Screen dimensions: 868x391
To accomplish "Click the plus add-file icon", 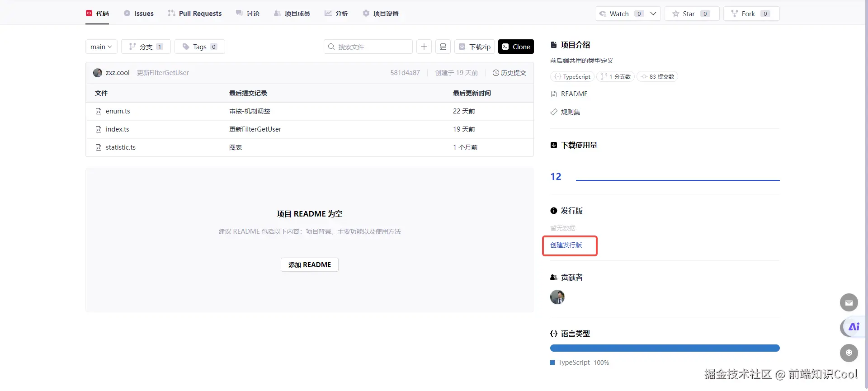I will 424,47.
